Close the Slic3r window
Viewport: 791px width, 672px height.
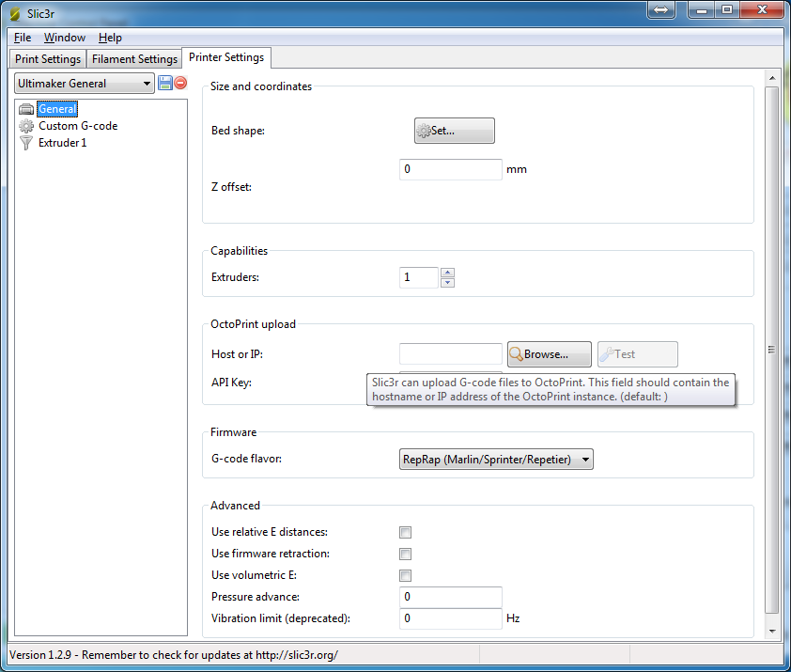[762, 9]
